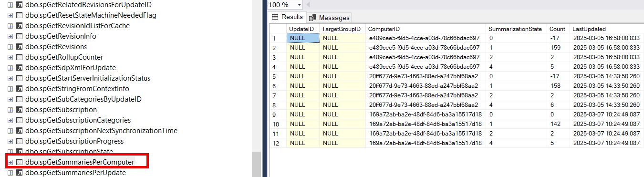Click Count cell with value 142
The height and width of the screenshot is (177, 644).
pyautogui.click(x=559, y=124)
